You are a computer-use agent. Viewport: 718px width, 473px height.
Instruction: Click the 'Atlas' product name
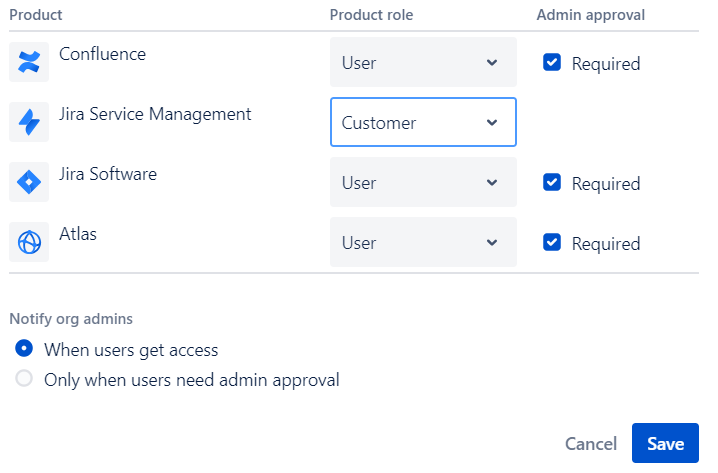tap(78, 234)
